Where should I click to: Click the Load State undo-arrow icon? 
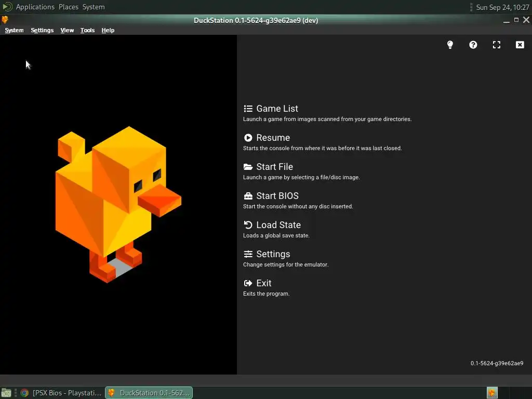point(248,225)
